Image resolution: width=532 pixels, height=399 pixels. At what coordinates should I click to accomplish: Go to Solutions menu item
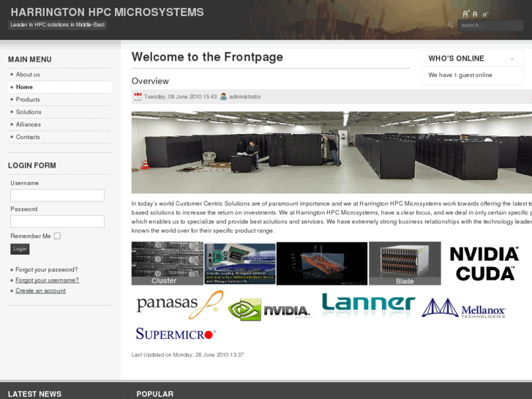[x=29, y=112]
